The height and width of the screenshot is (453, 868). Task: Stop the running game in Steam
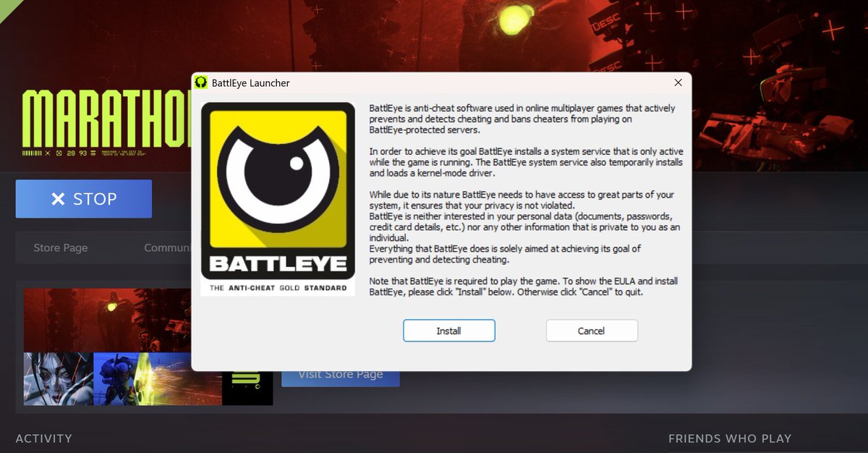pyautogui.click(x=84, y=199)
